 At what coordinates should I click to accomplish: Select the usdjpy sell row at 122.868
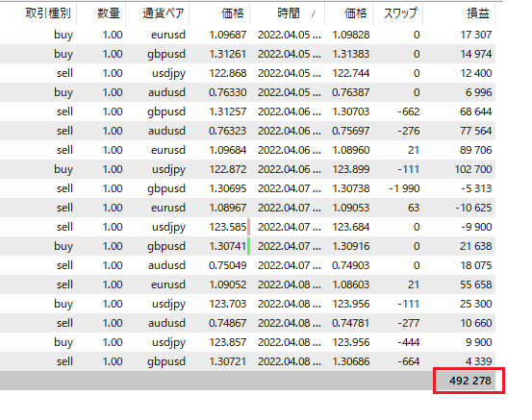click(x=247, y=73)
